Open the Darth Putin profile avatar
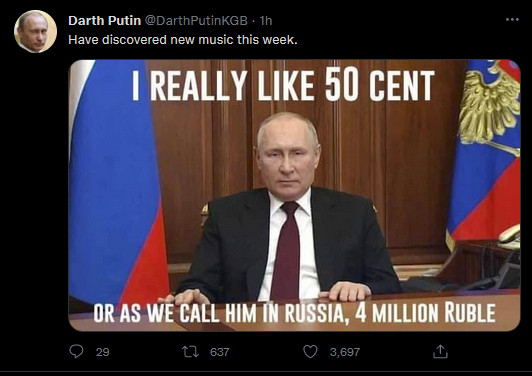Viewport: 532px width, 376px height. [x=35, y=31]
